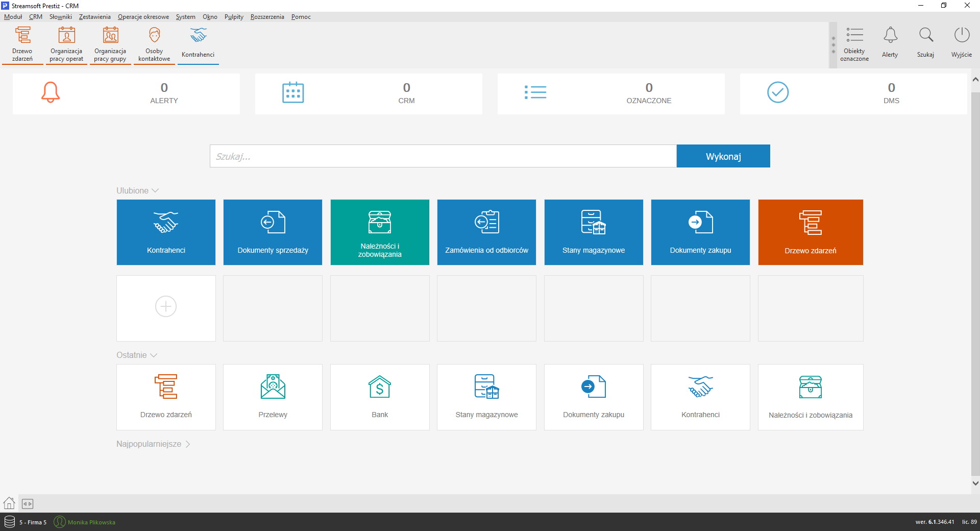Click the toolbar grip dots handle

click(833, 45)
